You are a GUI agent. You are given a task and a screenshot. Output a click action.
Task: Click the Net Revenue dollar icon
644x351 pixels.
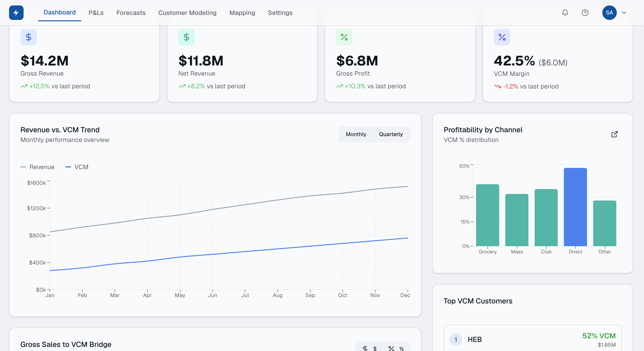point(186,37)
